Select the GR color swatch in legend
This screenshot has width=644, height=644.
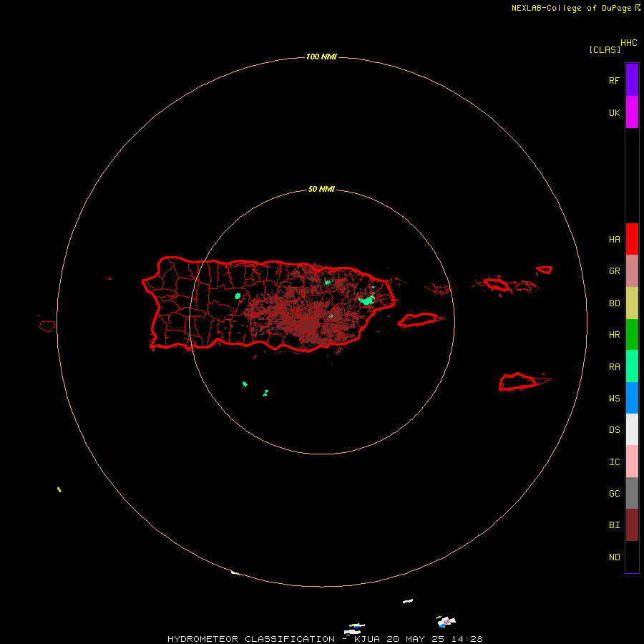(x=632, y=270)
